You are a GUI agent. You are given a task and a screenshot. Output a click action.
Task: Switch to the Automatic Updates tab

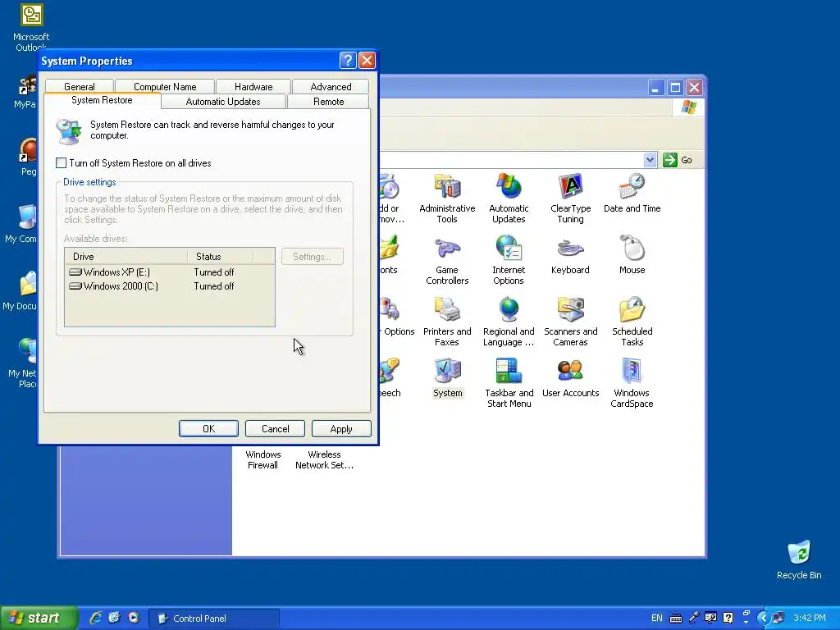[223, 101]
